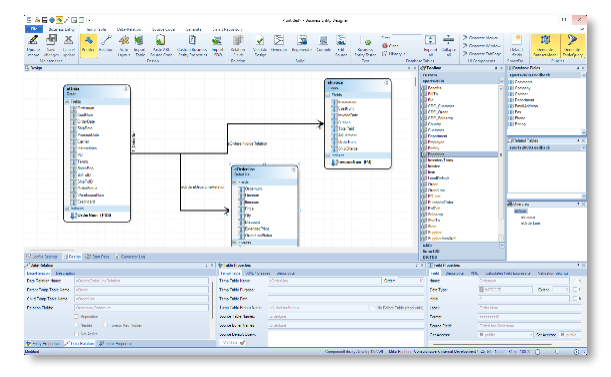Viewport: 611px width, 377px height.
Task: Click Generate Typed Query icon
Action: click(366, 40)
